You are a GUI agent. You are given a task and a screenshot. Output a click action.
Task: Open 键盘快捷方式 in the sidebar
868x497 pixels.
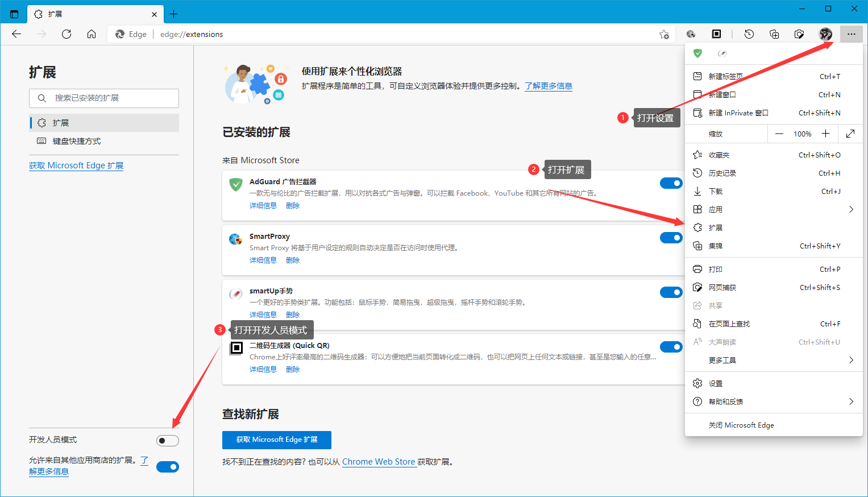click(104, 141)
